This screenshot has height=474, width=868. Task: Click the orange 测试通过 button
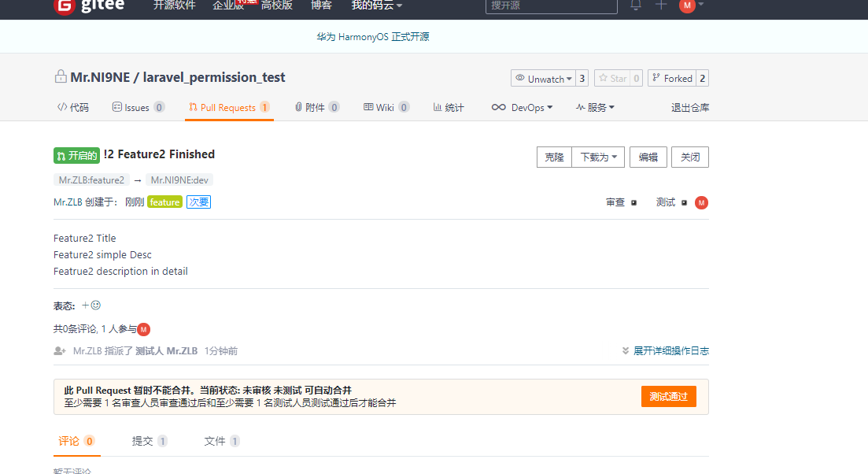click(668, 397)
